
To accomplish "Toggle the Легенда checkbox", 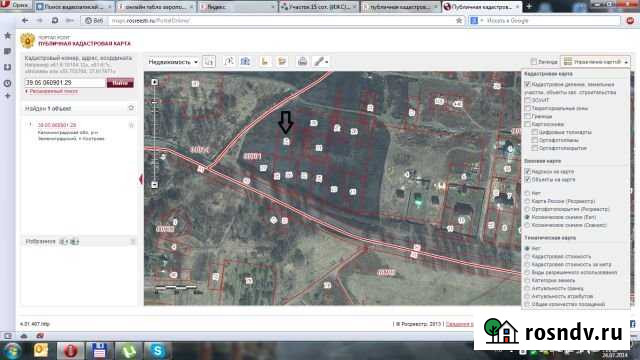I will pos(533,62).
